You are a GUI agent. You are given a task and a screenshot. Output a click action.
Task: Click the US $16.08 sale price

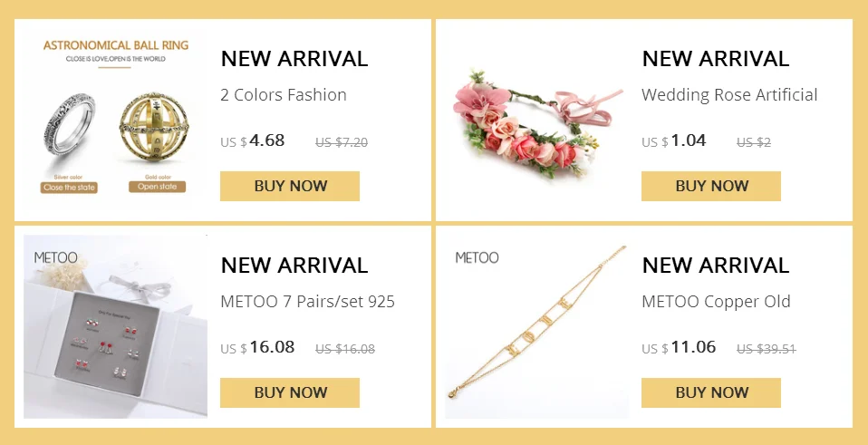click(257, 348)
